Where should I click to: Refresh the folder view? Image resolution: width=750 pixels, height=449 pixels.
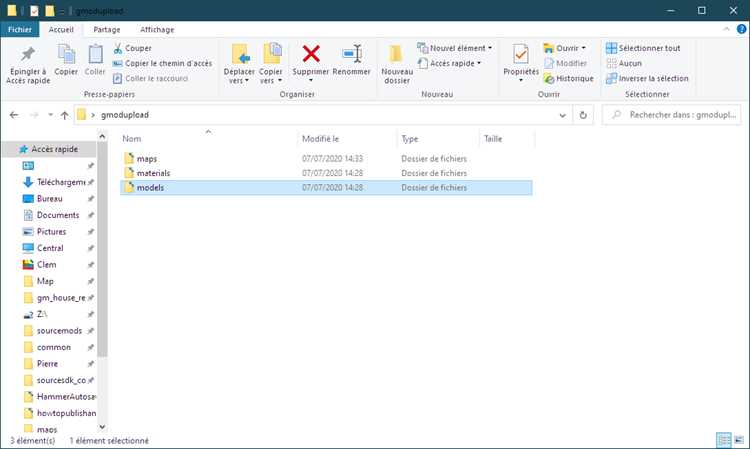point(583,115)
